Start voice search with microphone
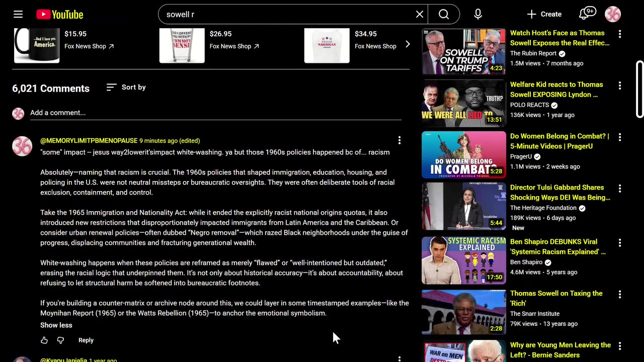This screenshot has height=362, width=644. point(478,14)
